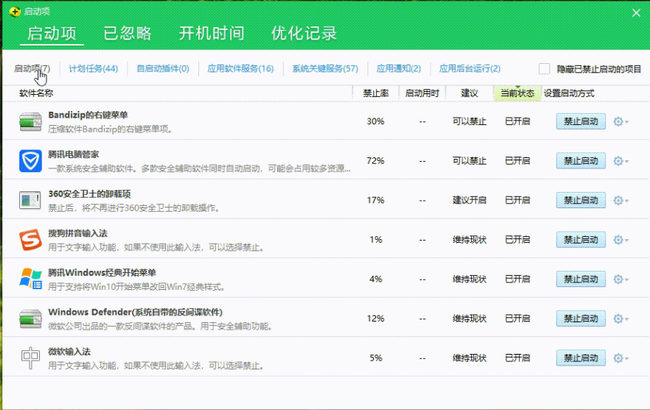Close the 启动项 window
Viewport: 650px width, 410px height.
(636, 13)
